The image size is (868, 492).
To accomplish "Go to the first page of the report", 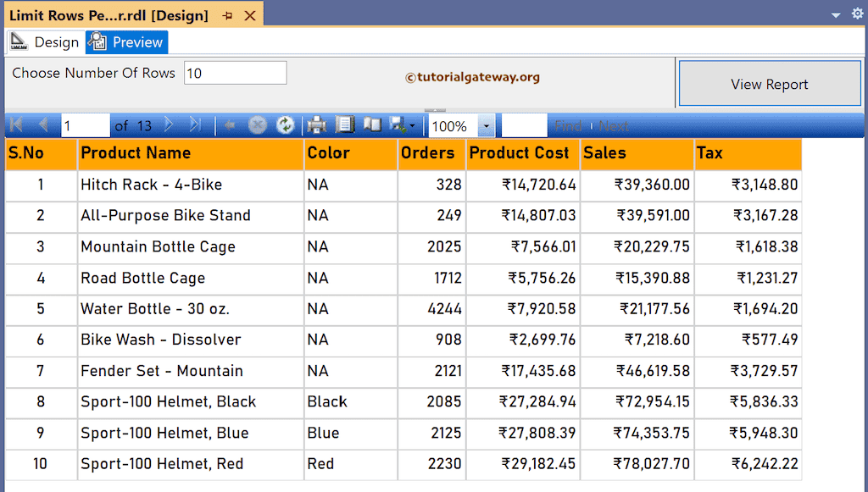I will click(x=14, y=124).
